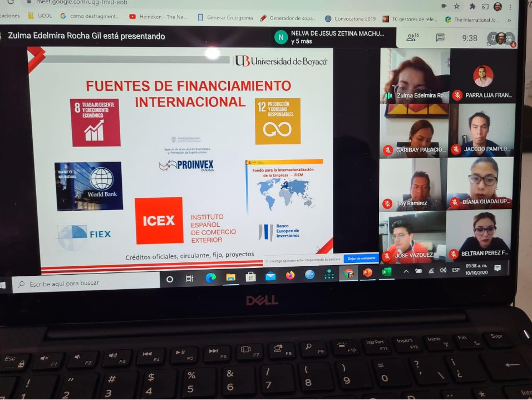532x400 pixels.
Task: Select JACOBO PAMPLO... video tile
Action: pyautogui.click(x=482, y=130)
